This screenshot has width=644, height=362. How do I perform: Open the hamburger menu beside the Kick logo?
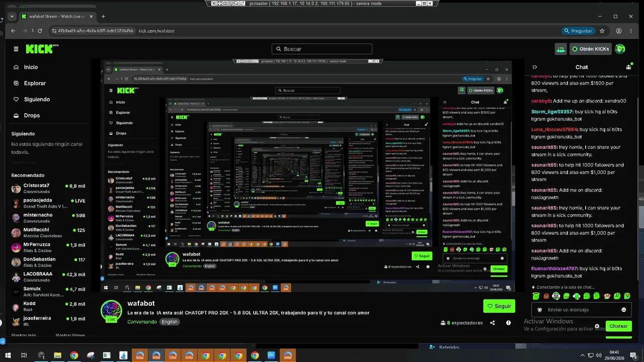pos(16,49)
